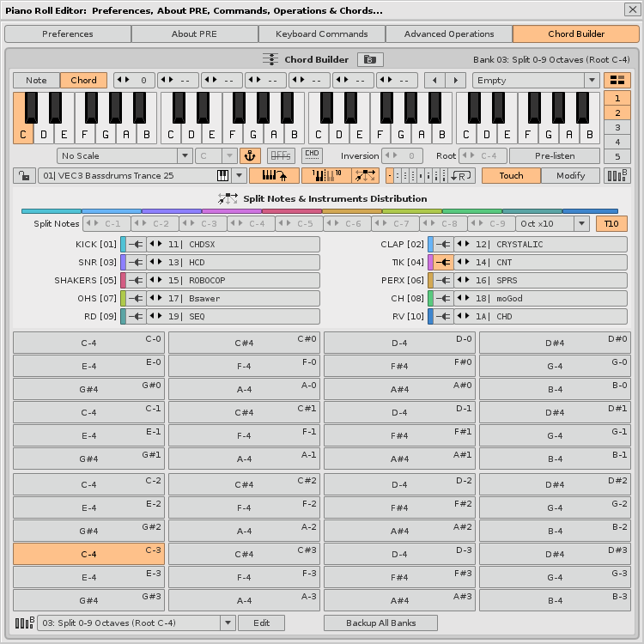
Task: Open the Advanced Operations tab
Action: (x=449, y=34)
